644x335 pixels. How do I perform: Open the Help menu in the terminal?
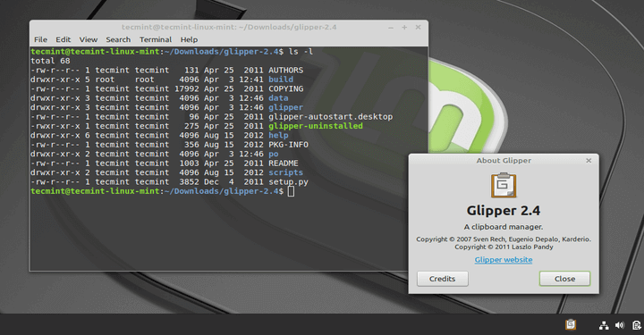coord(189,39)
